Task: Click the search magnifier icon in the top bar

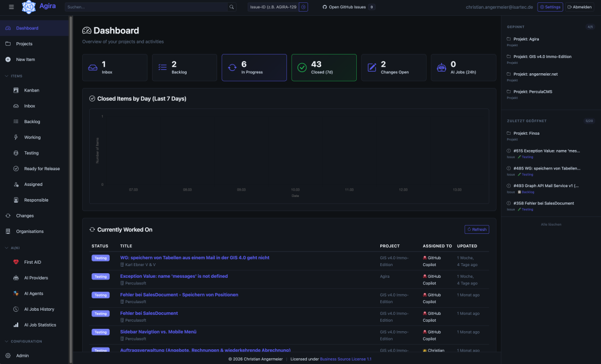Action: [x=231, y=6]
